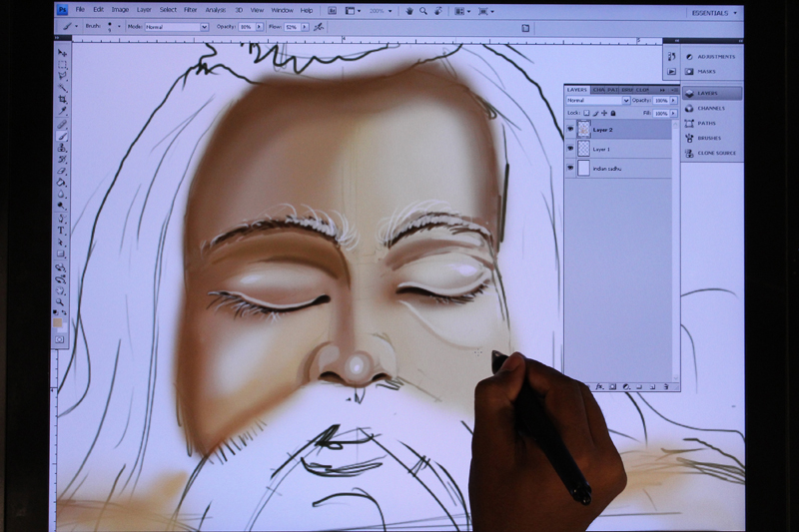
Task: Enable airbrush mode in options bar
Action: point(318,27)
